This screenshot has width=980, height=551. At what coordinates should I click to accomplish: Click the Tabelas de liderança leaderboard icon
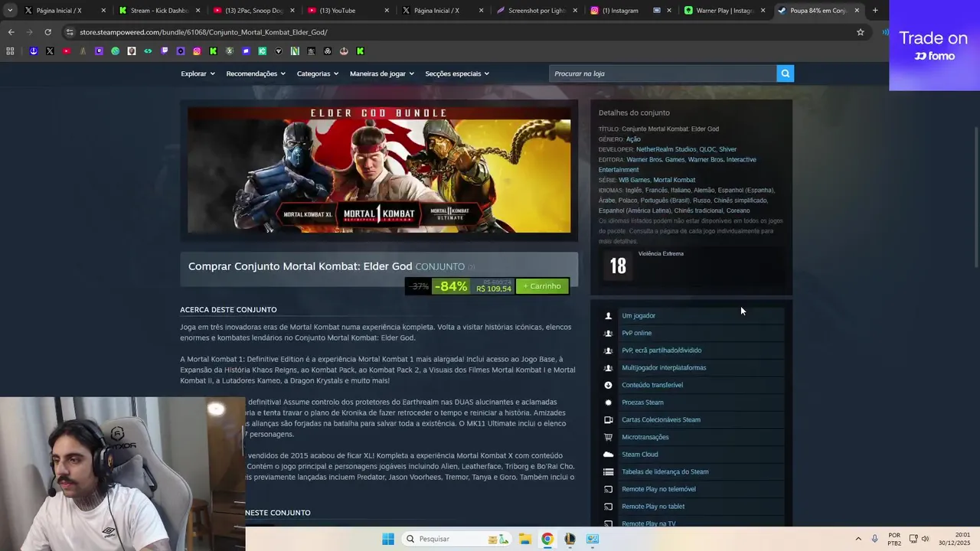[x=609, y=472]
